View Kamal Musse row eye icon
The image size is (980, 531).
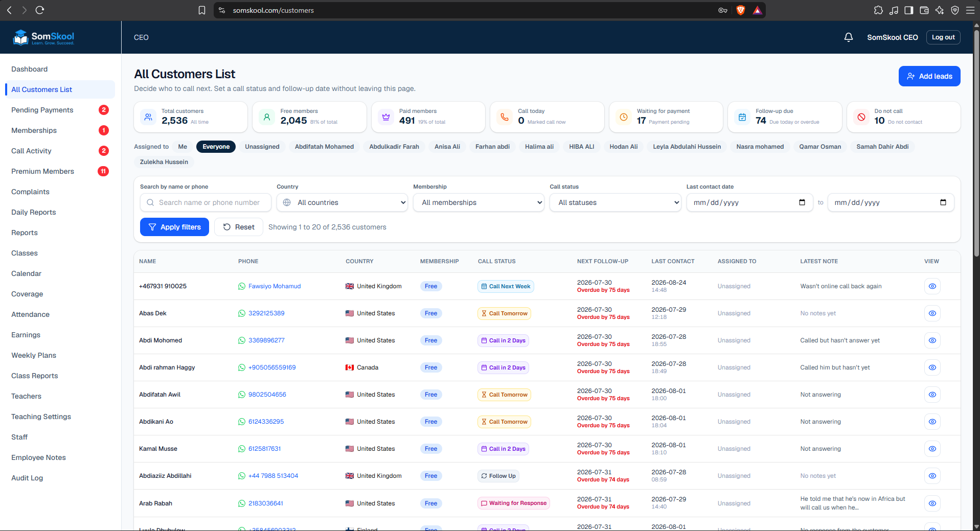click(932, 449)
